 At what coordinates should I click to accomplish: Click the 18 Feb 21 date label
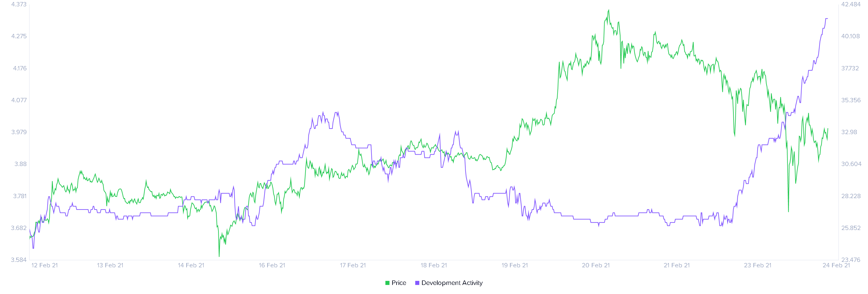click(x=434, y=265)
